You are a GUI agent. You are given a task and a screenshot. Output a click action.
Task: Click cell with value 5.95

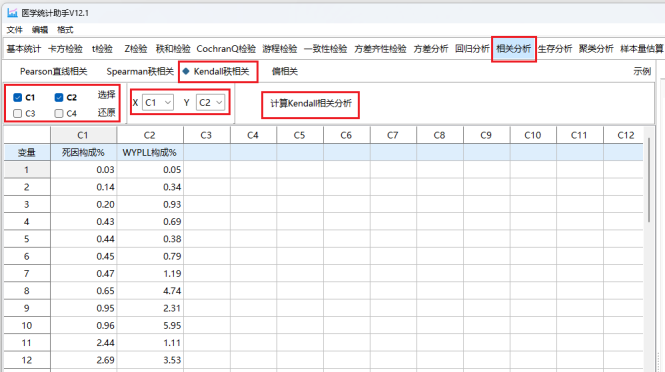click(150, 325)
